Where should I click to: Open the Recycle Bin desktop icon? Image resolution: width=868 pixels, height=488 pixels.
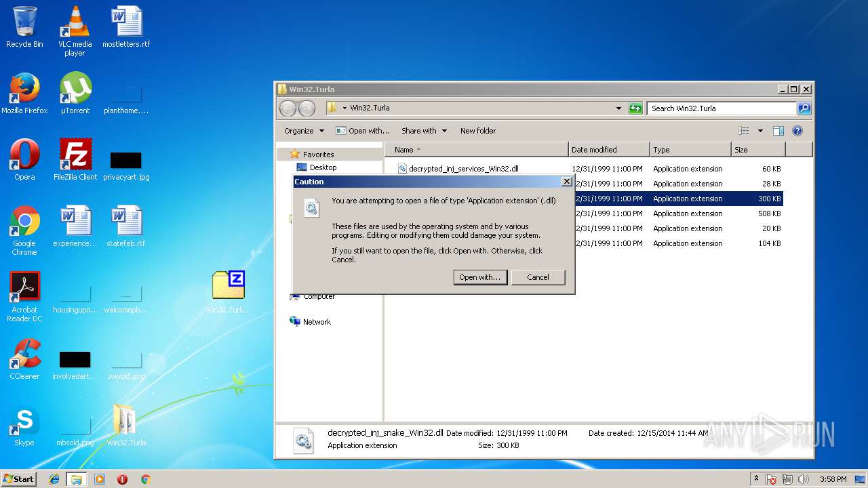pyautogui.click(x=24, y=27)
